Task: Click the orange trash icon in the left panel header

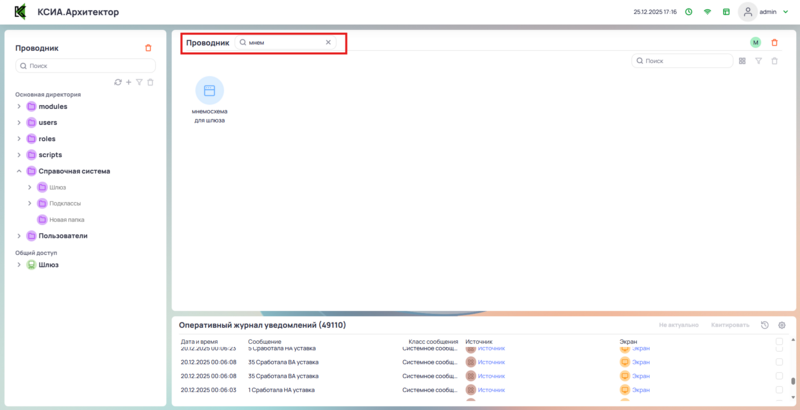Action: coord(149,48)
